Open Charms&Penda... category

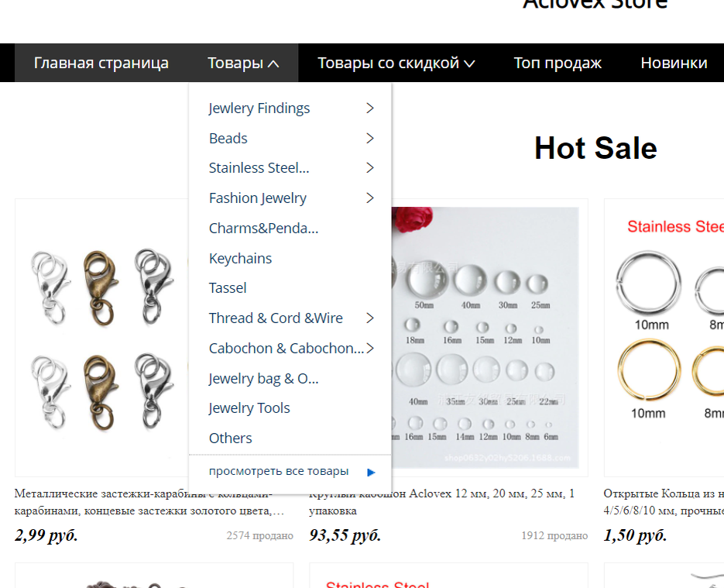pos(263,229)
